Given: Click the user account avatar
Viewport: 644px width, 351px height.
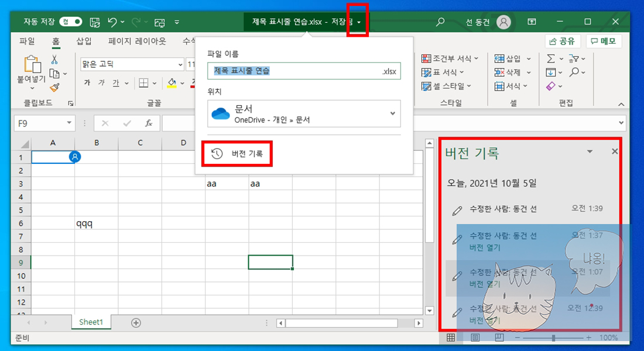Looking at the screenshot, I should pyautogui.click(x=503, y=22).
